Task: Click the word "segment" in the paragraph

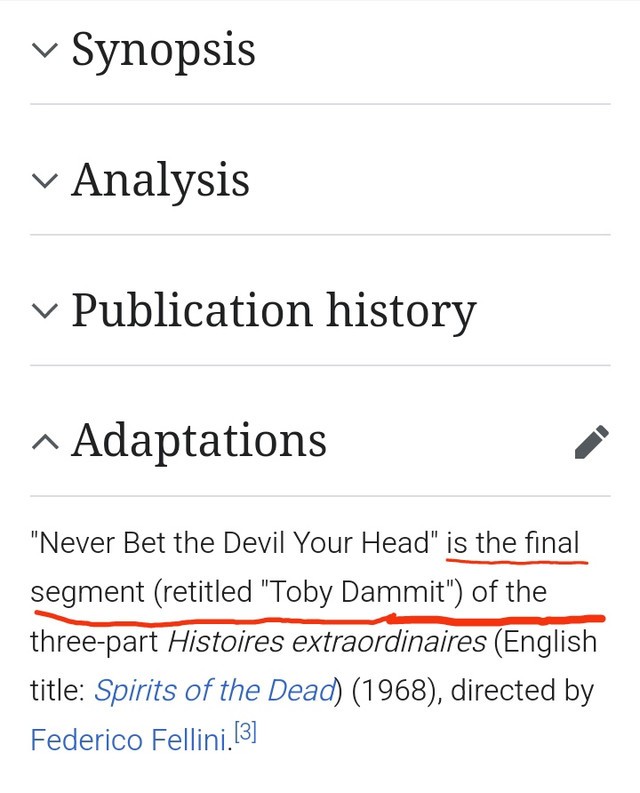Action: (87, 592)
